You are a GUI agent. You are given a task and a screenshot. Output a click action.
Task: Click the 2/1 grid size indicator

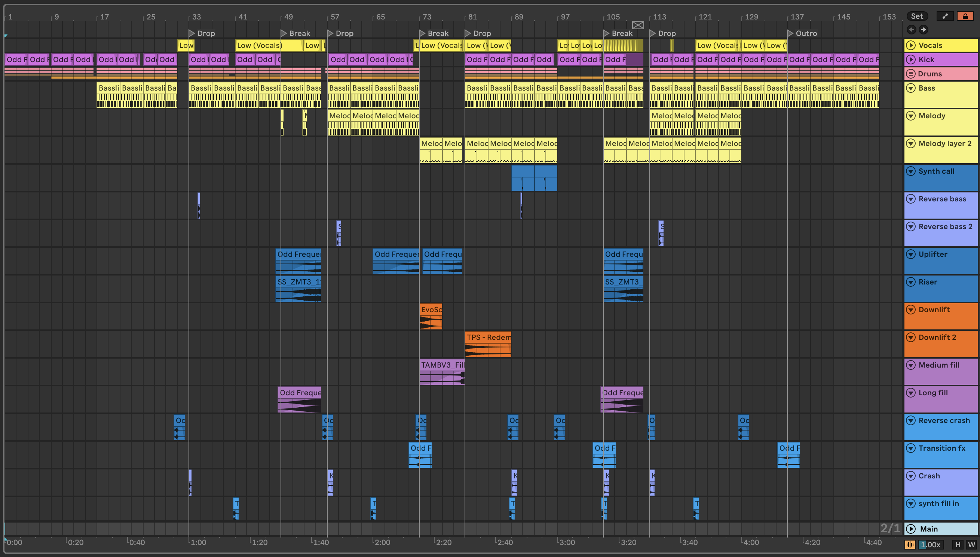tap(890, 528)
